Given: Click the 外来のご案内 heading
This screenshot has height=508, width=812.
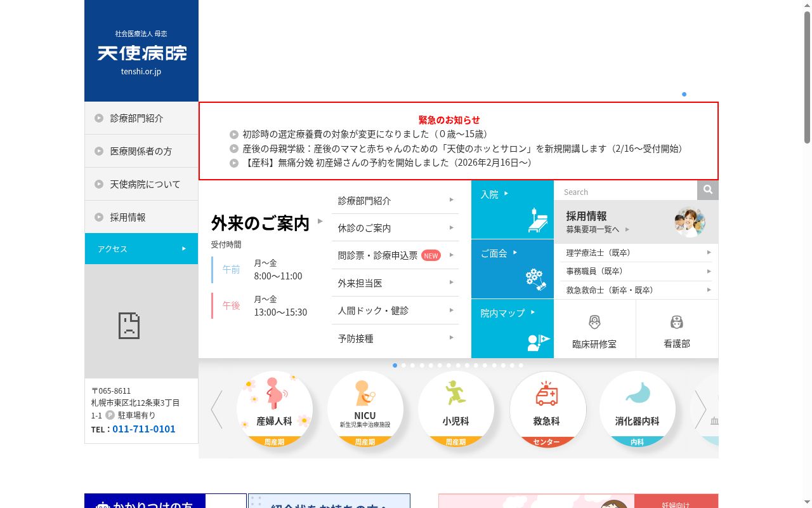Looking at the screenshot, I should tap(260, 224).
